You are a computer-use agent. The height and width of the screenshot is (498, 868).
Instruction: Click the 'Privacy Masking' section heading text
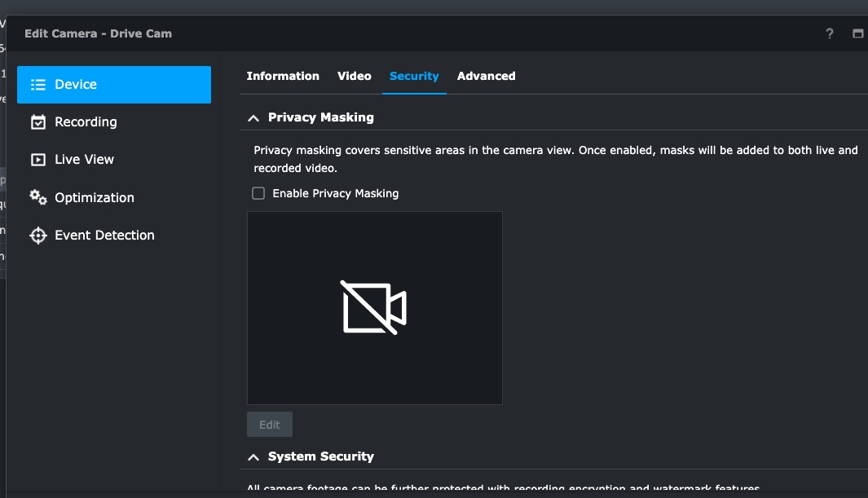pyautogui.click(x=320, y=117)
